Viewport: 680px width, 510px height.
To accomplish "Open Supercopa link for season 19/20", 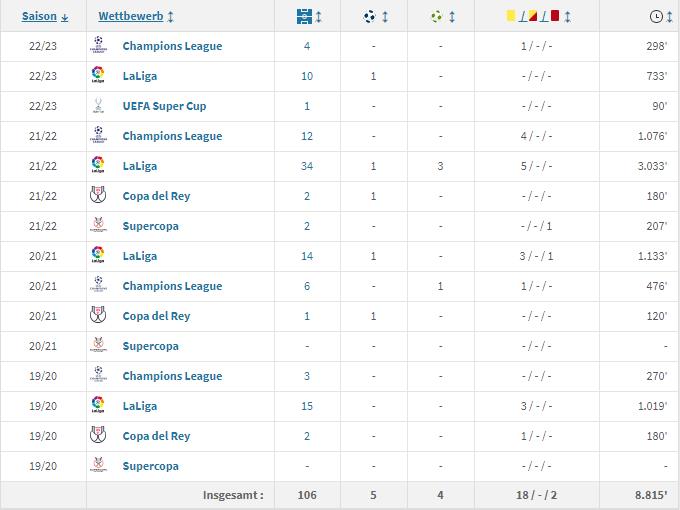I will coord(150,466).
